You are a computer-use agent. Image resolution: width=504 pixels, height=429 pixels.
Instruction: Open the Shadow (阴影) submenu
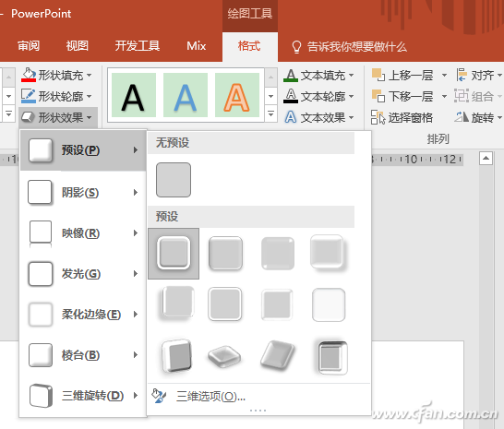point(83,193)
